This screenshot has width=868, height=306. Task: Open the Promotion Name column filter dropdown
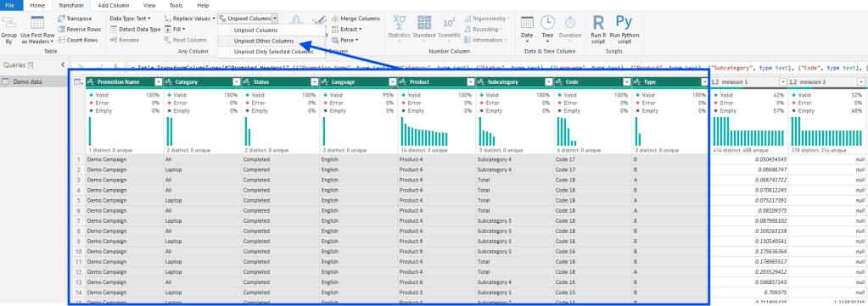click(159, 82)
